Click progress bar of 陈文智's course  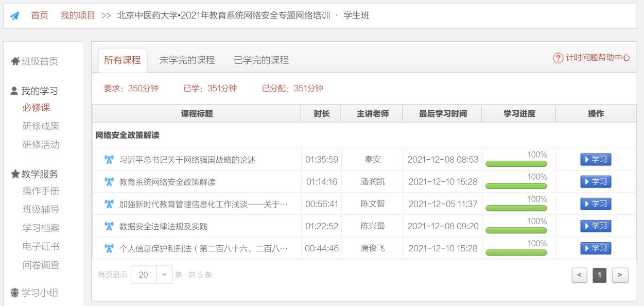click(x=516, y=208)
